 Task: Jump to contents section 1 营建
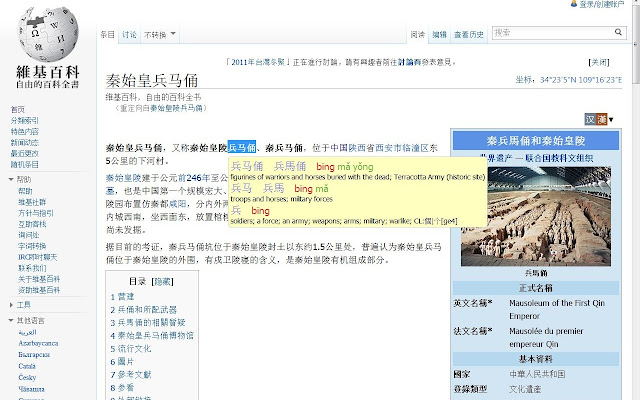(122, 297)
